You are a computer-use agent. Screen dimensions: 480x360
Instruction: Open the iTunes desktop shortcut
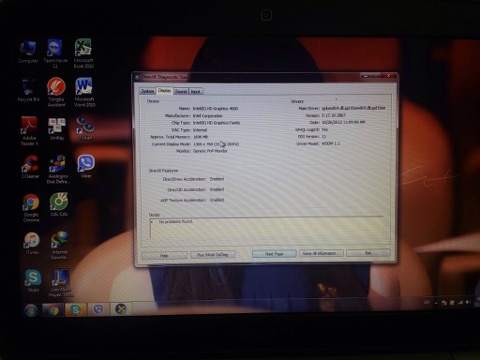(32, 243)
